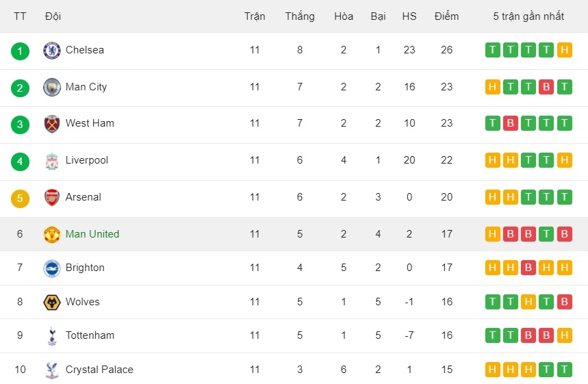Sort by the Điểm column header
This screenshot has width=588, height=384.
(x=446, y=16)
